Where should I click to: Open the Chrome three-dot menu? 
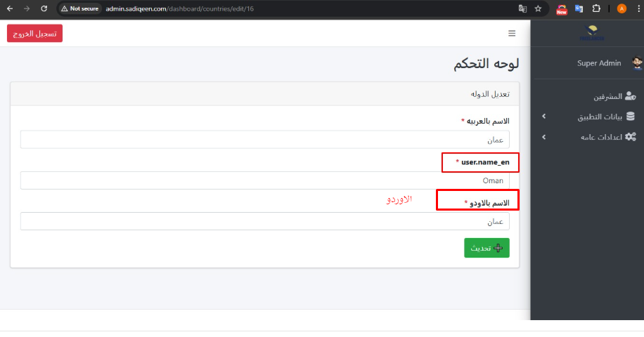coord(637,9)
